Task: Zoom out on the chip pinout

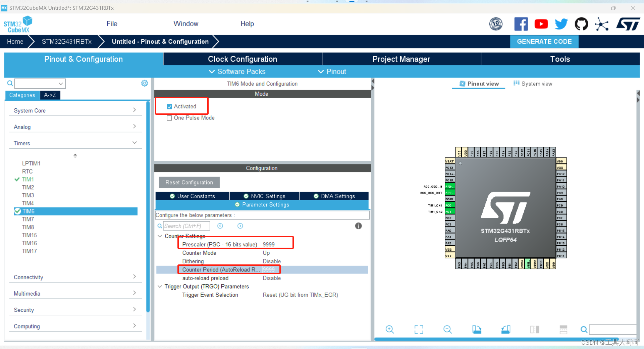Action: point(447,330)
